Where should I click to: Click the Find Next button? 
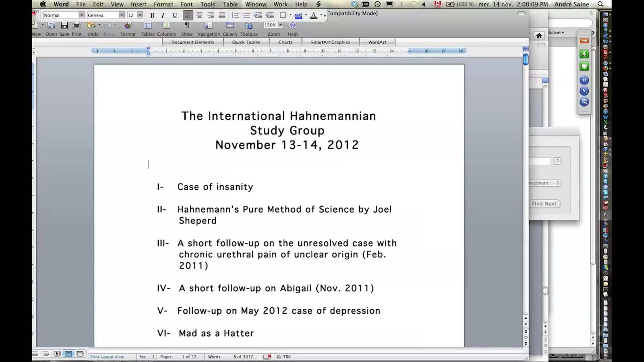coord(544,203)
